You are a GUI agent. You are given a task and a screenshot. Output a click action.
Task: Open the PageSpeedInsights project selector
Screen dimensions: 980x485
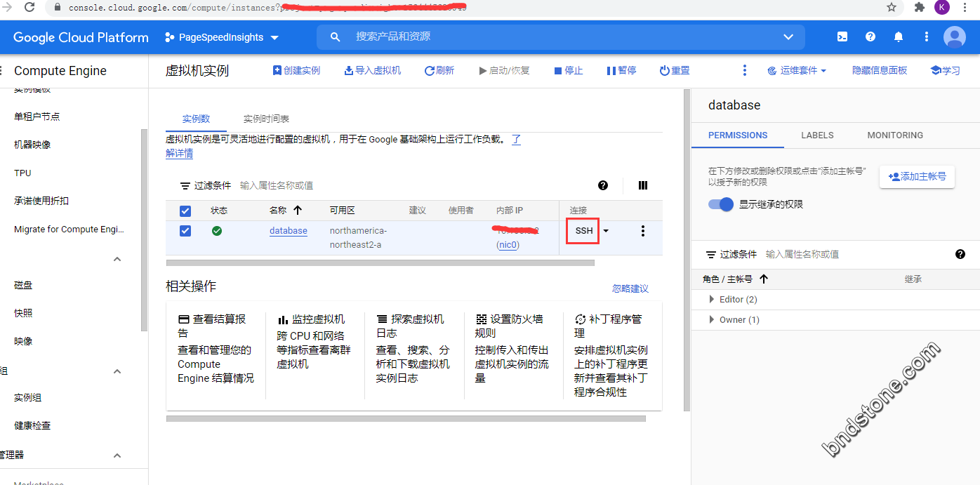(x=222, y=37)
